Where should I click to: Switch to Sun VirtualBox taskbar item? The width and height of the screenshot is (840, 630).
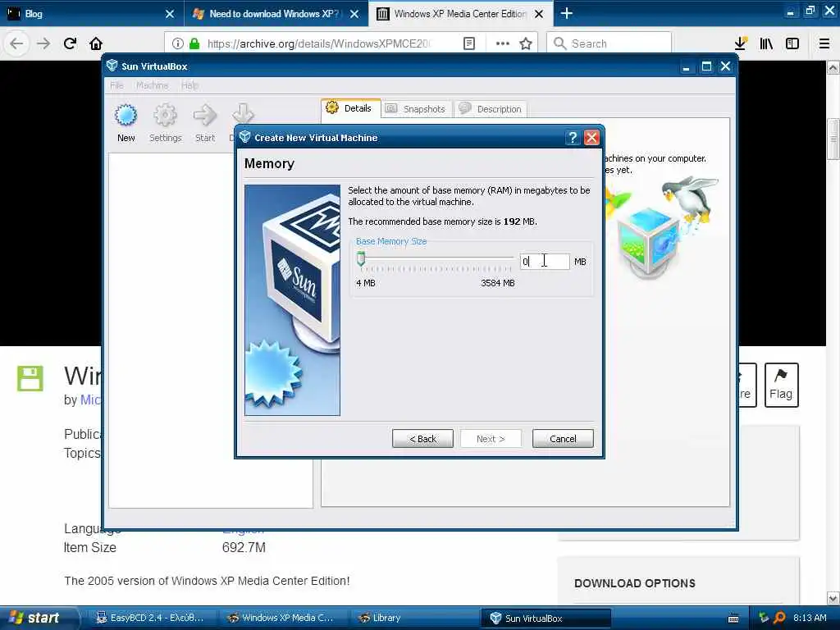546,618
